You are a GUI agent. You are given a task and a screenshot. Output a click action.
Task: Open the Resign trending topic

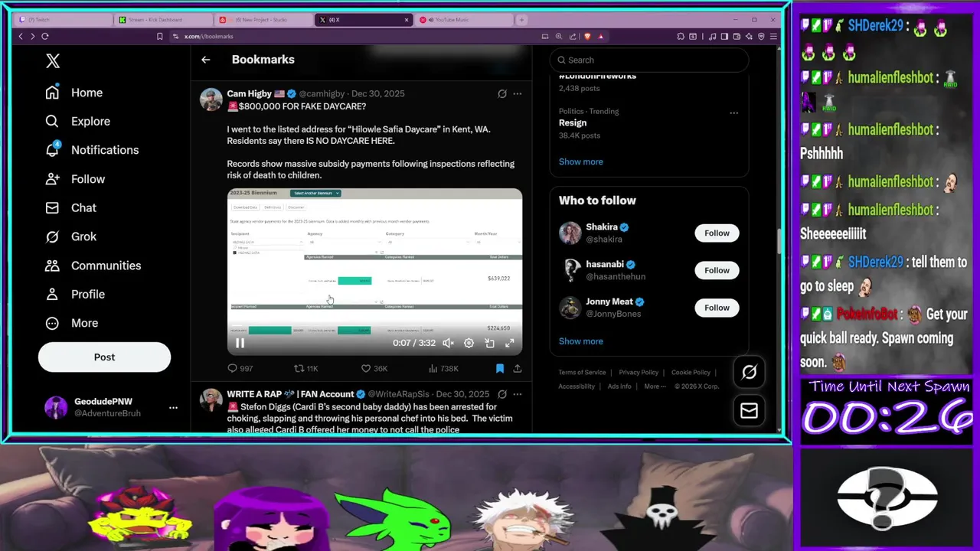pos(573,123)
